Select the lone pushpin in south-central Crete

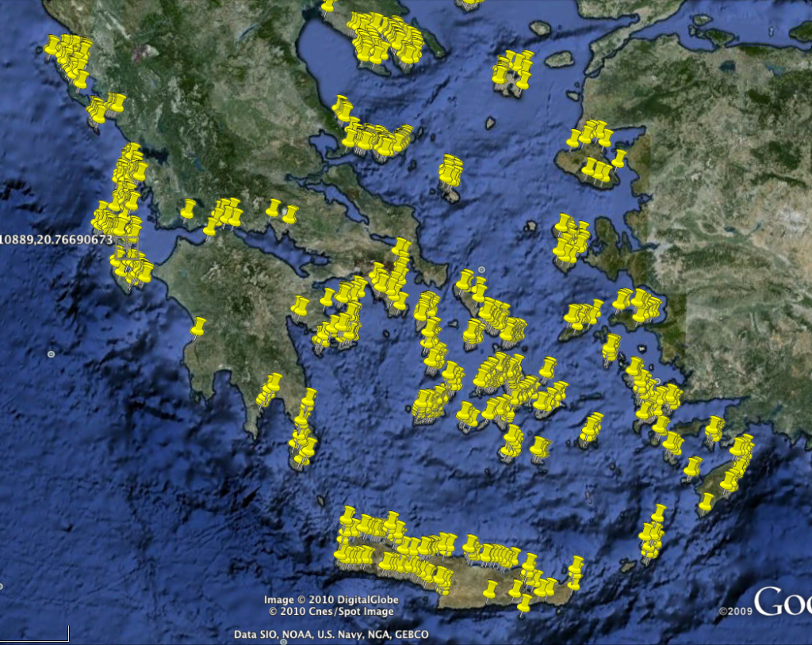tap(490, 590)
